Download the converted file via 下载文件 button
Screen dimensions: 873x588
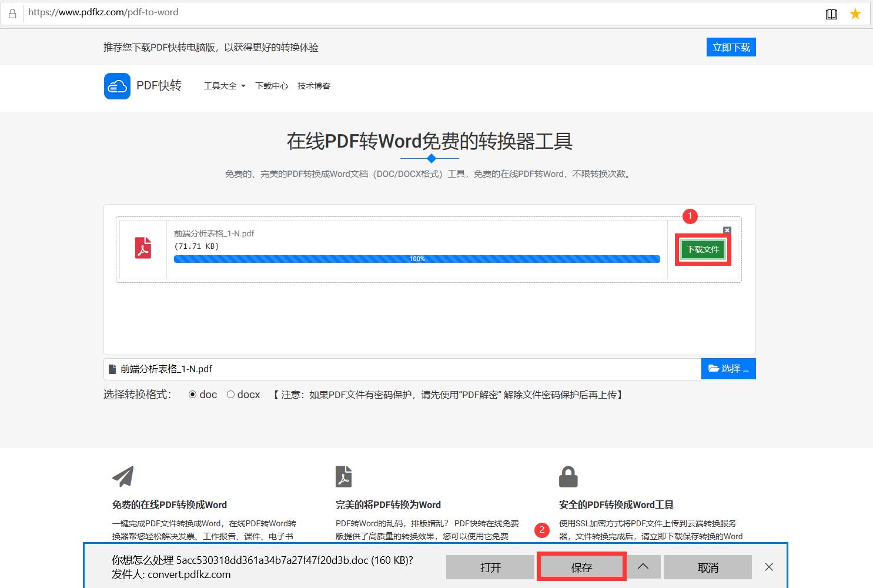click(x=703, y=249)
